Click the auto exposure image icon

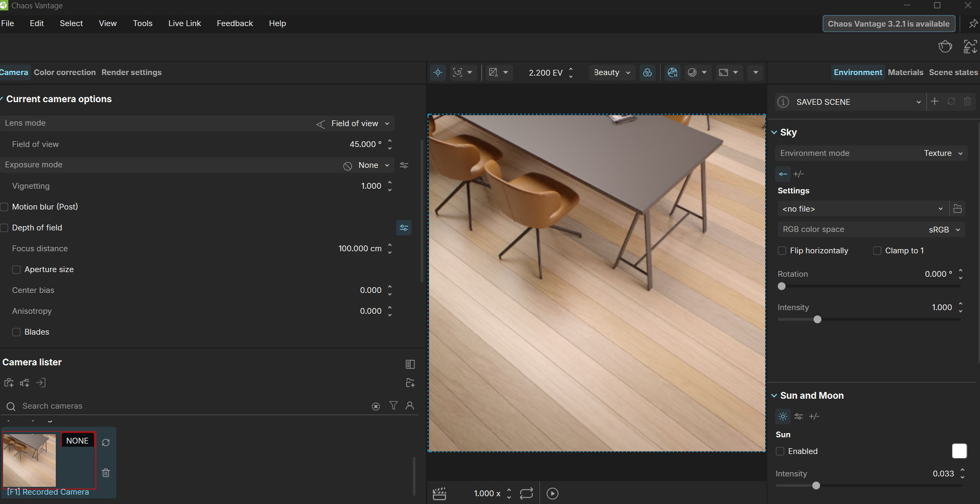(x=493, y=72)
